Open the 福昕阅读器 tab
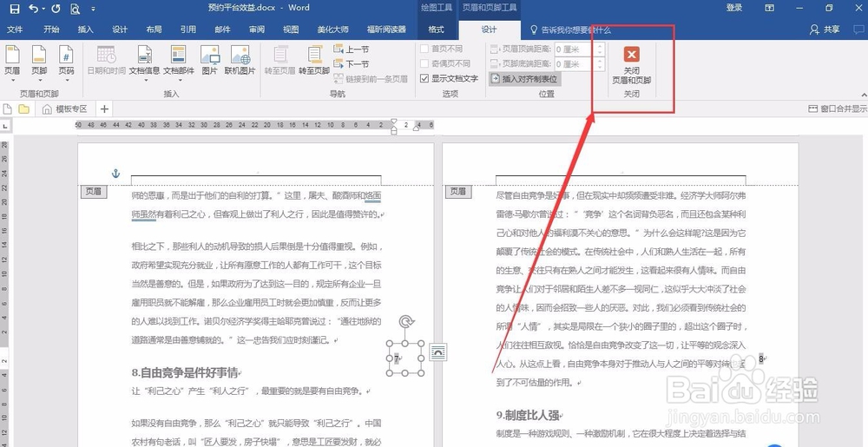The width and height of the screenshot is (868, 447). point(386,30)
